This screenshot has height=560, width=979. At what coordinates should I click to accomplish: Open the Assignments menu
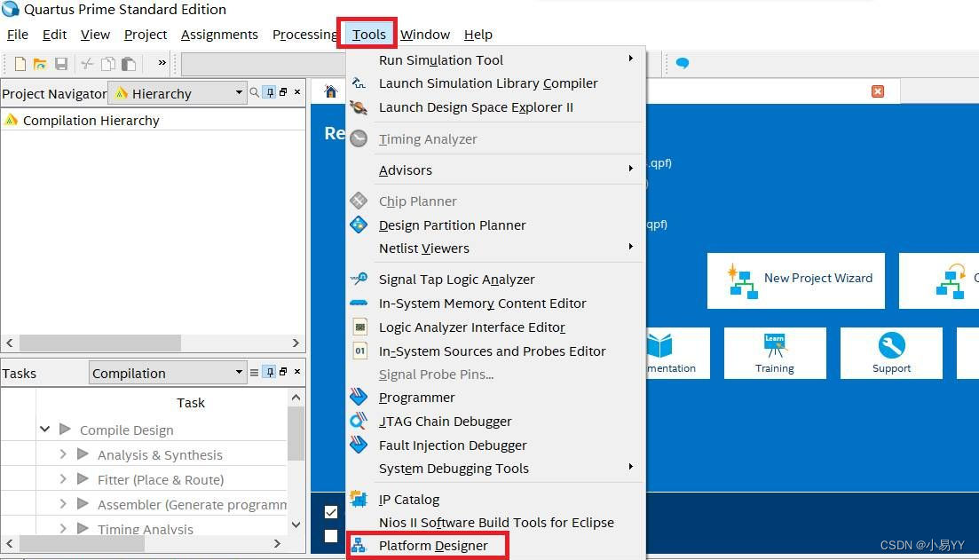pos(219,35)
